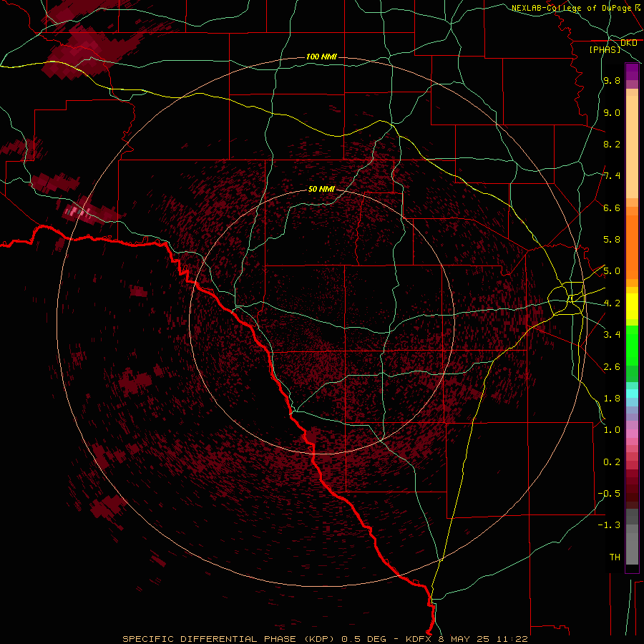Click the "100 NMI" range ring label
Viewport: 644px width, 644px height.
(321, 57)
